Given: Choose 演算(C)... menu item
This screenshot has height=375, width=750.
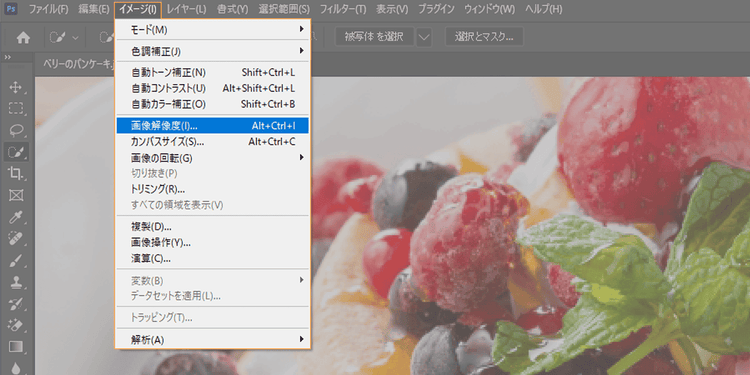Looking at the screenshot, I should (x=213, y=259).
